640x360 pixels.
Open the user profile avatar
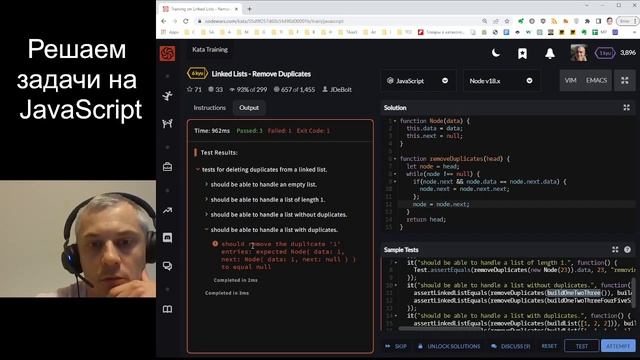[x=579, y=53]
